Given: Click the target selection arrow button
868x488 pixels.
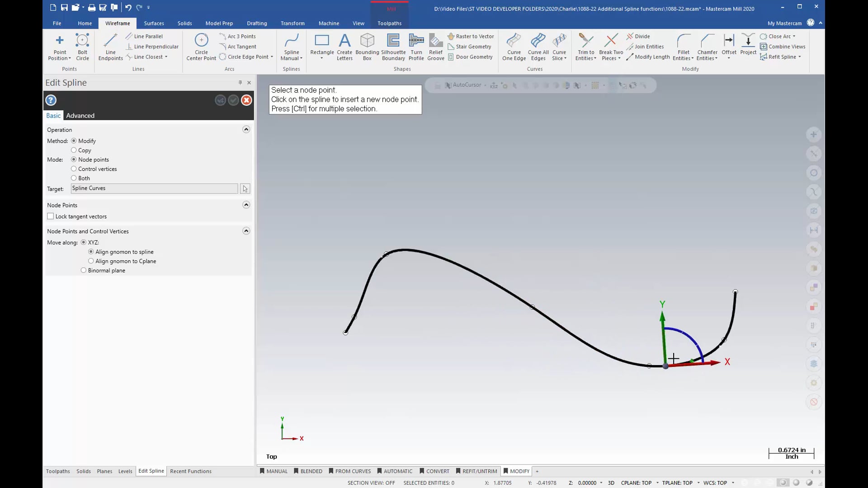Looking at the screenshot, I should point(245,188).
